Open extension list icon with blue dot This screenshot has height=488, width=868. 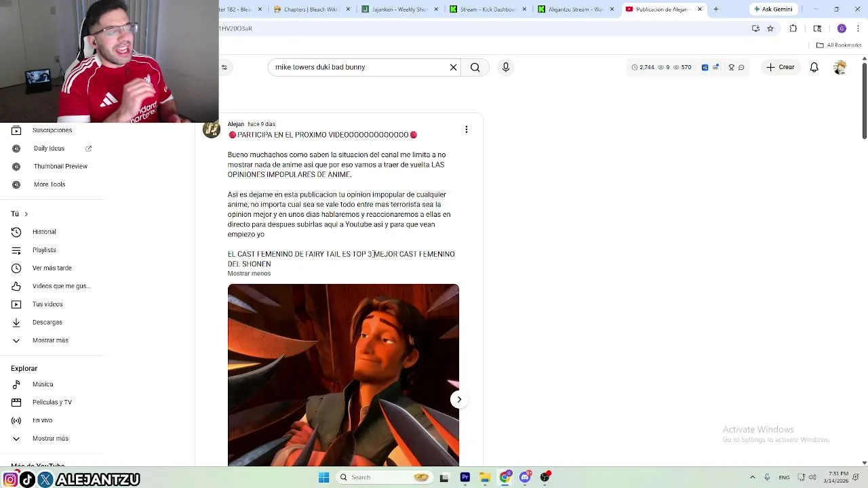(715, 67)
